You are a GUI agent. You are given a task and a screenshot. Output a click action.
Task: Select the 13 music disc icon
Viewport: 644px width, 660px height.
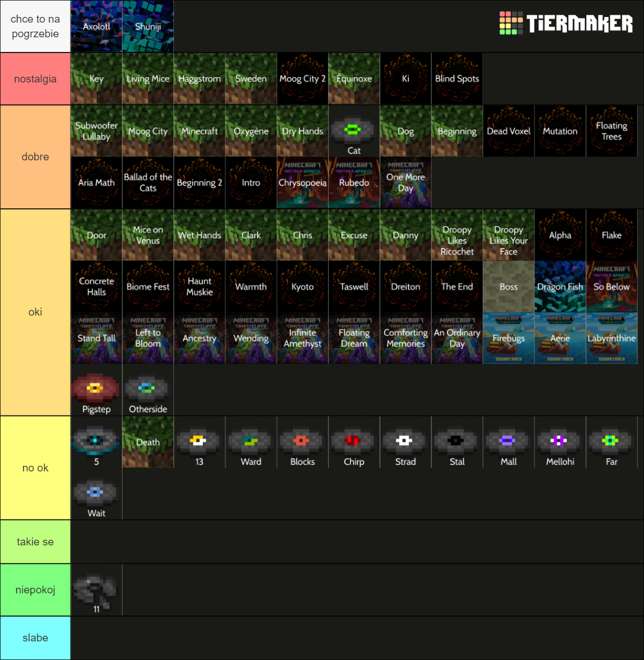pos(199,442)
